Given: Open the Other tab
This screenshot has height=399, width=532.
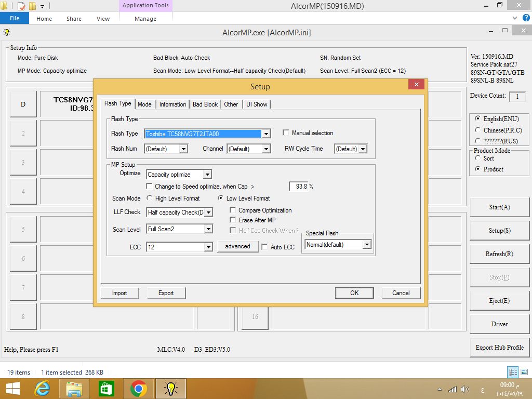Looking at the screenshot, I should click(231, 104).
